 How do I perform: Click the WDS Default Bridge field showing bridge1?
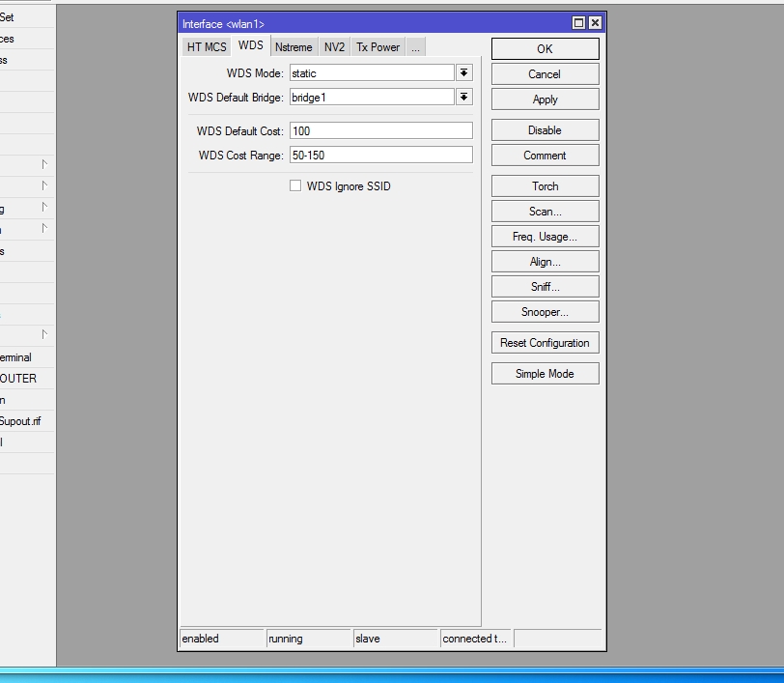pyautogui.click(x=372, y=97)
